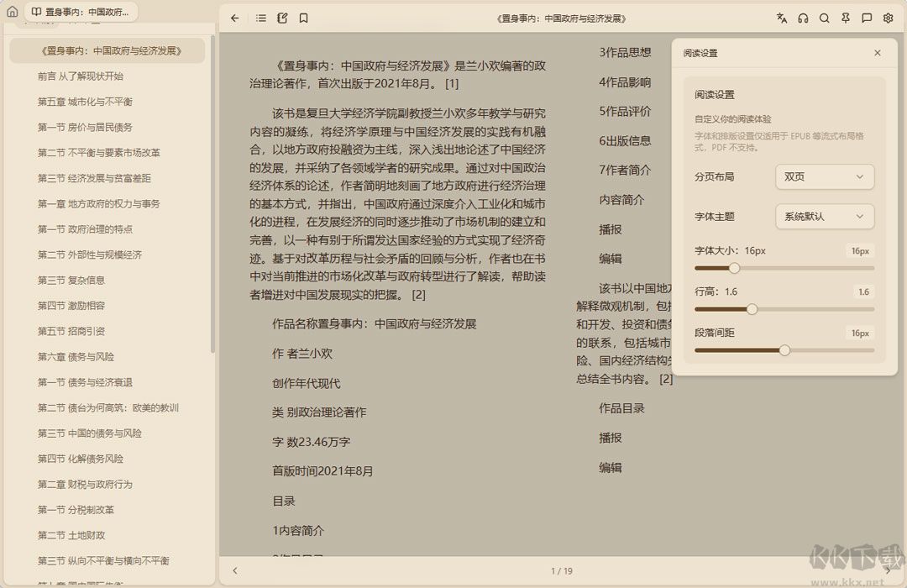The width and height of the screenshot is (907, 588).
Task: Jump to 第二节 债台为何高筑：欧美的教训
Action: pyautogui.click(x=108, y=407)
